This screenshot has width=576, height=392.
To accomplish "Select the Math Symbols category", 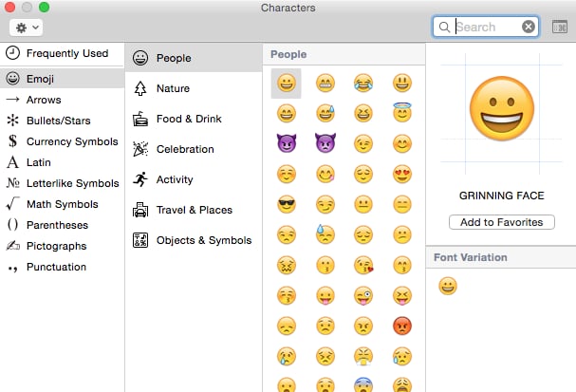I will click(x=62, y=204).
